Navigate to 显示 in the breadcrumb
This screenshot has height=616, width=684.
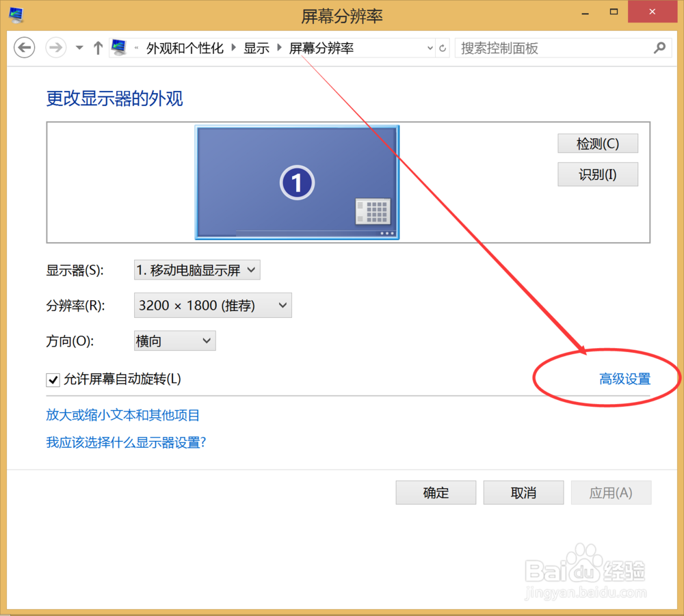(256, 48)
